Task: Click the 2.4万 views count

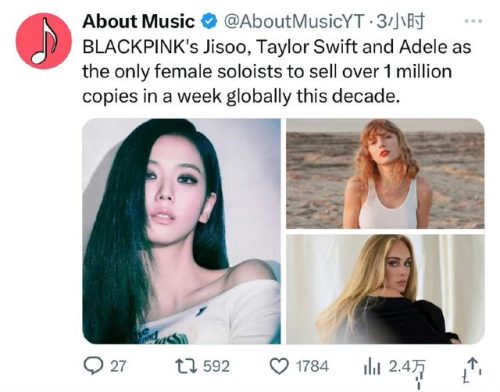Action: pos(407,367)
